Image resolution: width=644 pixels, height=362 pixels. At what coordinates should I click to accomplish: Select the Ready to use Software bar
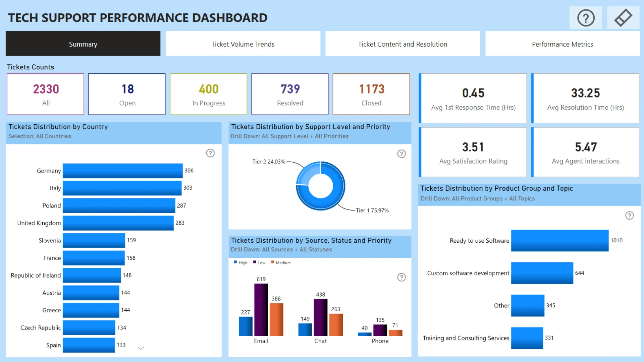[x=560, y=241]
